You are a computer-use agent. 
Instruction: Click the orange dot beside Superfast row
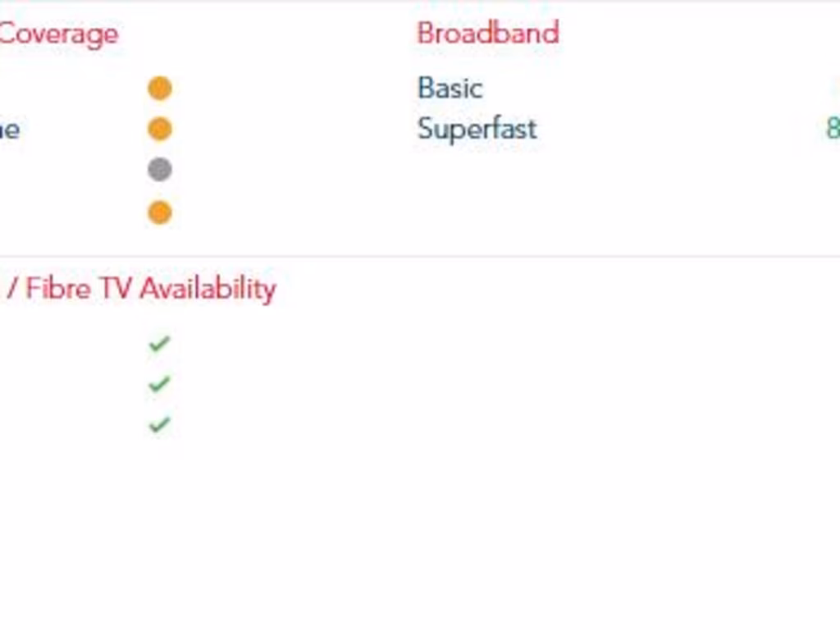click(x=160, y=130)
